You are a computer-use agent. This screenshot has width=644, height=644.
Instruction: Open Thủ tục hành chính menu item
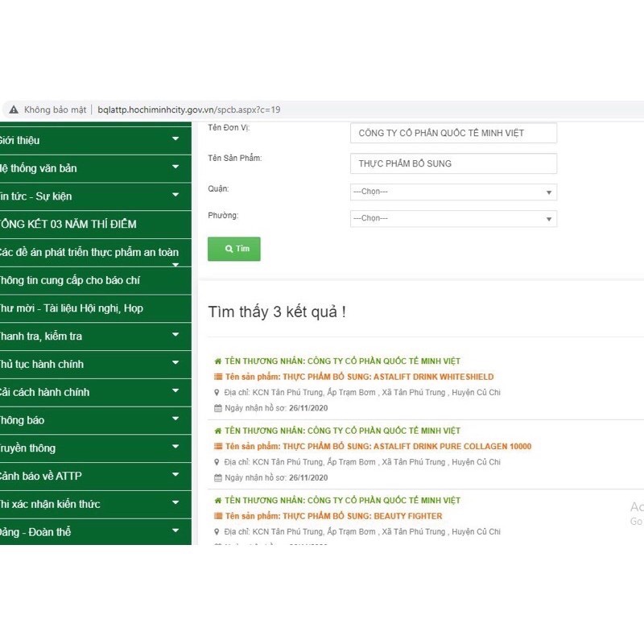pos(95,365)
